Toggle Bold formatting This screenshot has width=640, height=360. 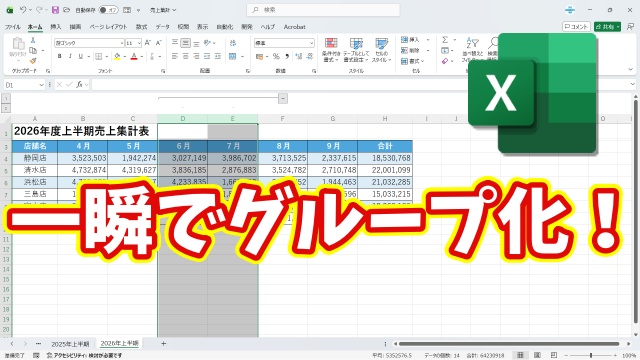pyautogui.click(x=60, y=56)
